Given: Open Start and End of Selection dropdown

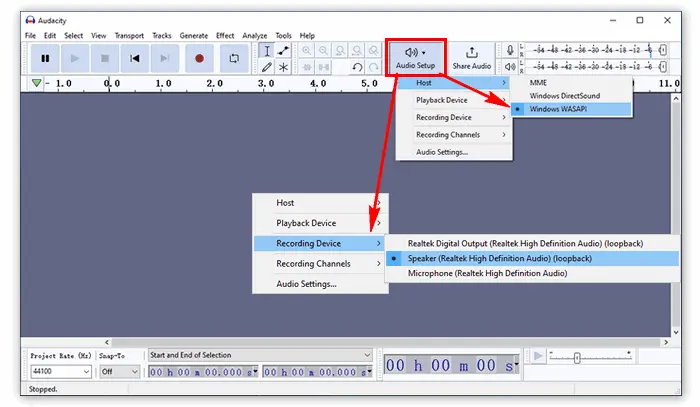Looking at the screenshot, I should pos(260,355).
